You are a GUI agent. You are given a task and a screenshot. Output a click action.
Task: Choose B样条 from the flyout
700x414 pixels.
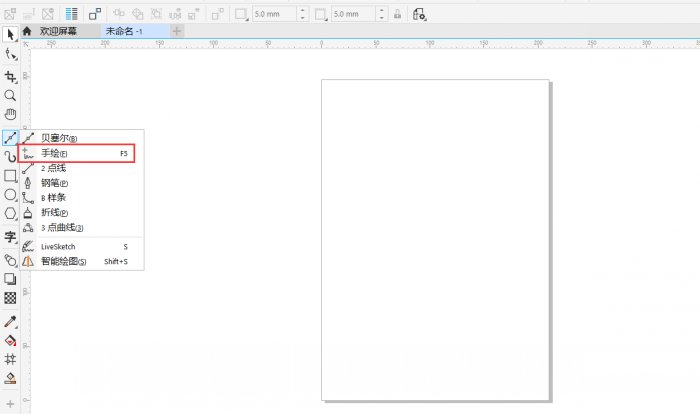pyautogui.click(x=82, y=197)
